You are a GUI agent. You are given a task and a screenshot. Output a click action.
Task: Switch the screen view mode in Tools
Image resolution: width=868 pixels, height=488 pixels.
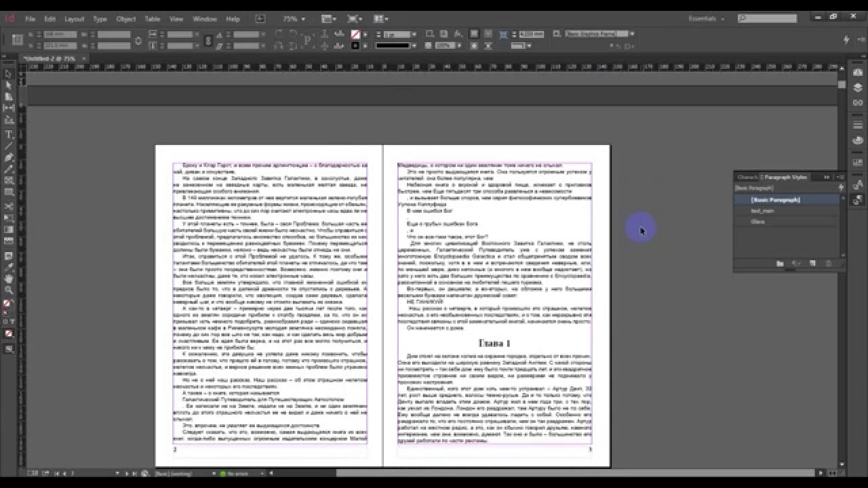pyautogui.click(x=9, y=348)
